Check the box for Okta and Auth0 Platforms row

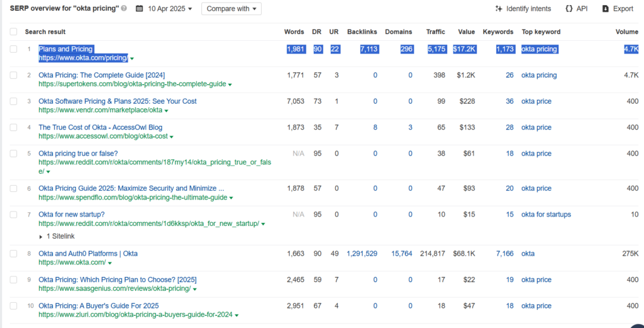point(14,254)
